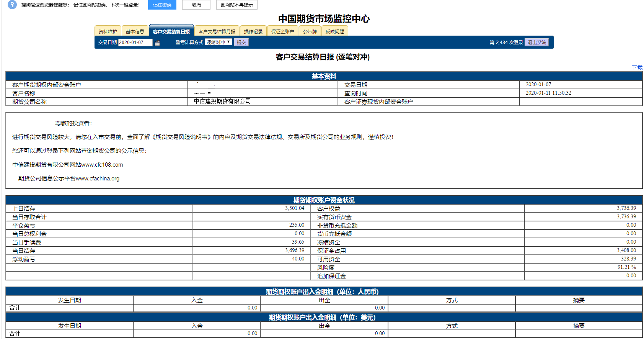644x339 pixels.
Task: Click the 交易日期 date input field
Action: 135,43
